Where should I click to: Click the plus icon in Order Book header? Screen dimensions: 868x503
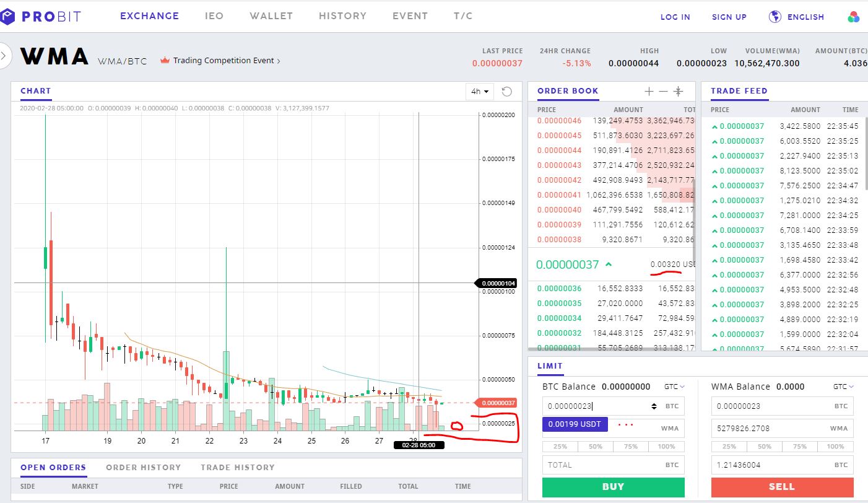[649, 91]
